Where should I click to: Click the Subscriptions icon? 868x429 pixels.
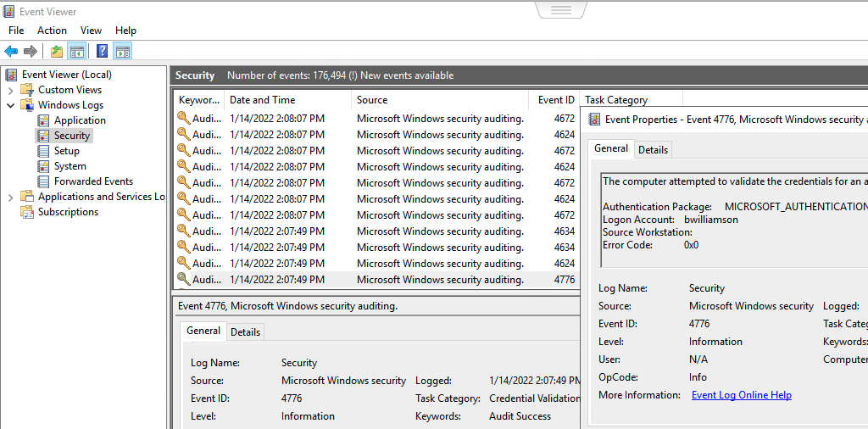point(26,212)
